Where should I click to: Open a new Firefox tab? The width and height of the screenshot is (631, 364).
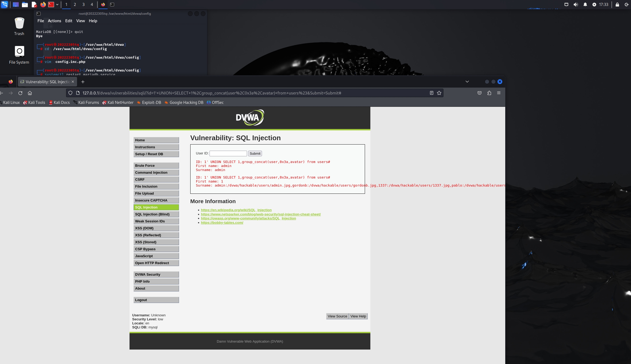[x=83, y=82]
